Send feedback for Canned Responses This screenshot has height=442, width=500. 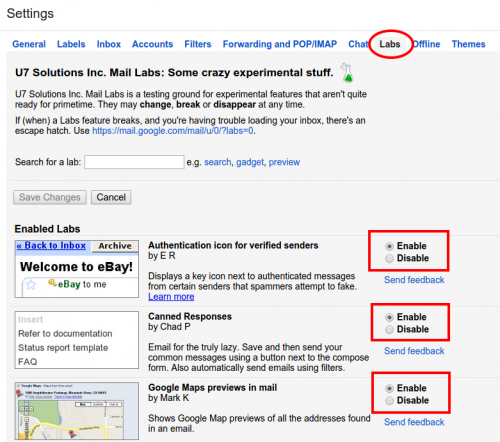click(414, 351)
